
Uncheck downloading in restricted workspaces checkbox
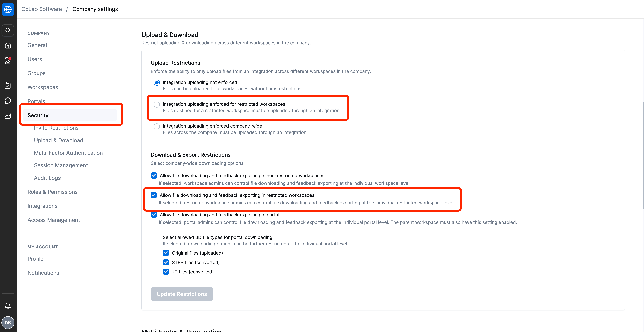pos(154,195)
